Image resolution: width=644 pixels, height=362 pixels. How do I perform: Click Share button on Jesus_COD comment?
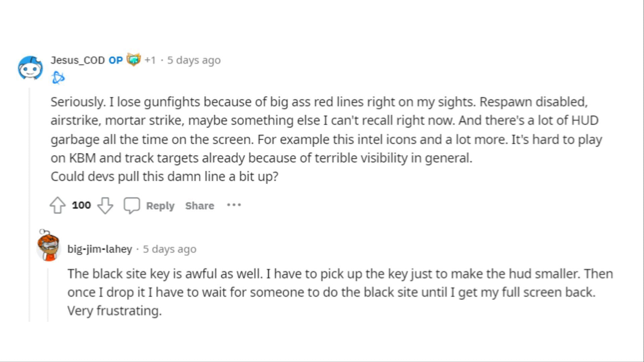click(x=200, y=205)
